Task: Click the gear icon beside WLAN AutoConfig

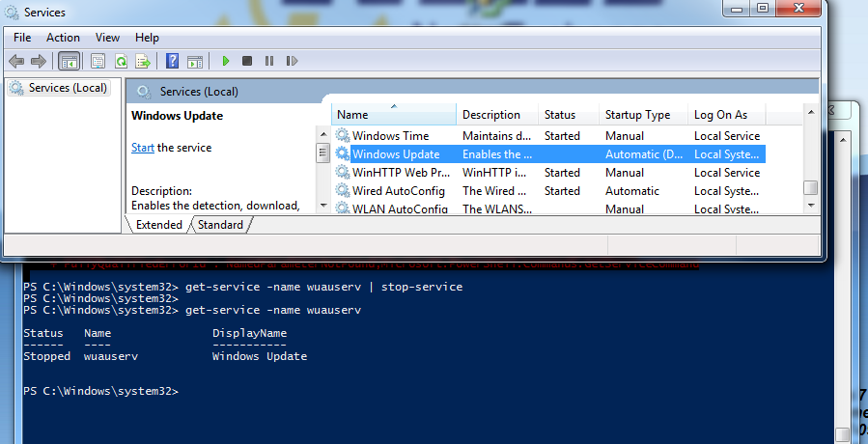Action: click(343, 208)
